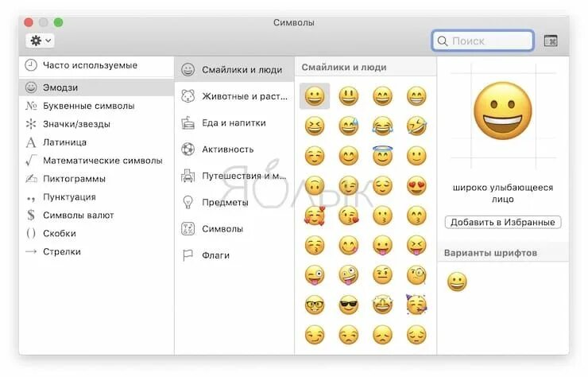Open the Скобки category
This screenshot has width=588, height=377.
coord(96,233)
